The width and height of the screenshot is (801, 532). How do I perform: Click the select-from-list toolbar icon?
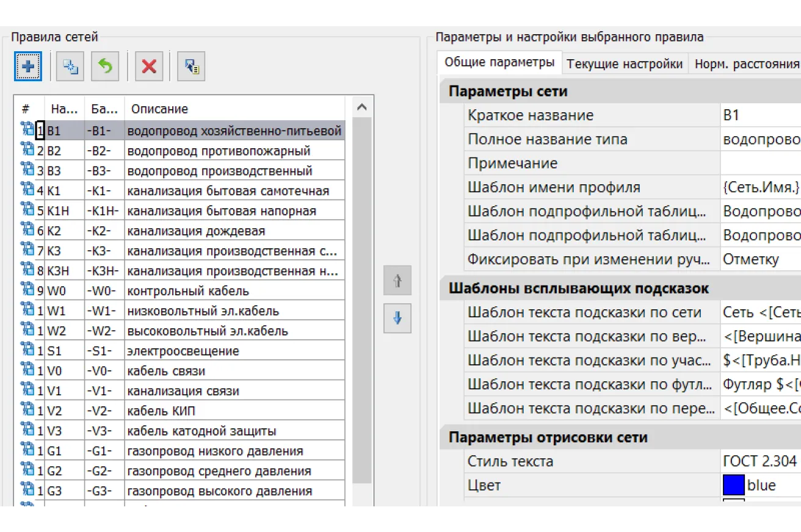pyautogui.click(x=191, y=66)
